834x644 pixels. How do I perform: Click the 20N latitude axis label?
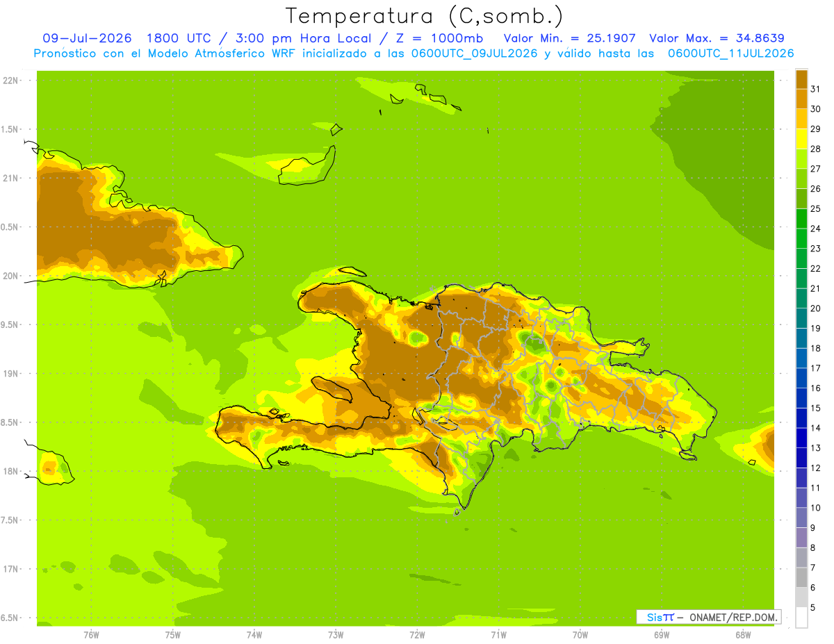10,276
